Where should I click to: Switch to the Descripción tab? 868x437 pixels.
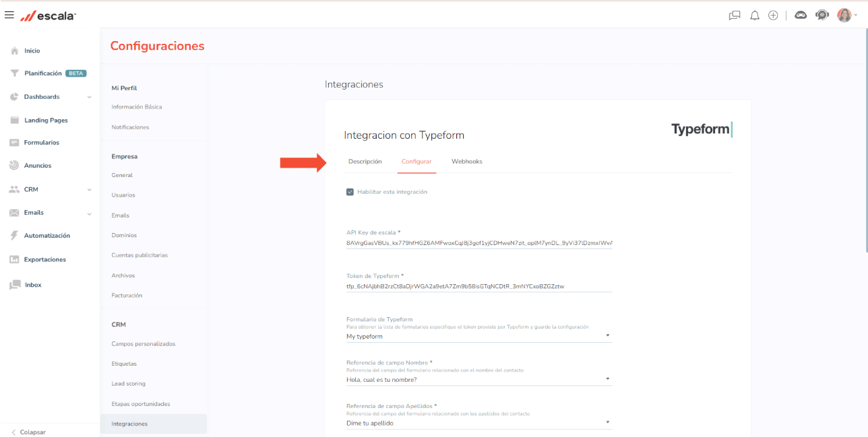[365, 162]
